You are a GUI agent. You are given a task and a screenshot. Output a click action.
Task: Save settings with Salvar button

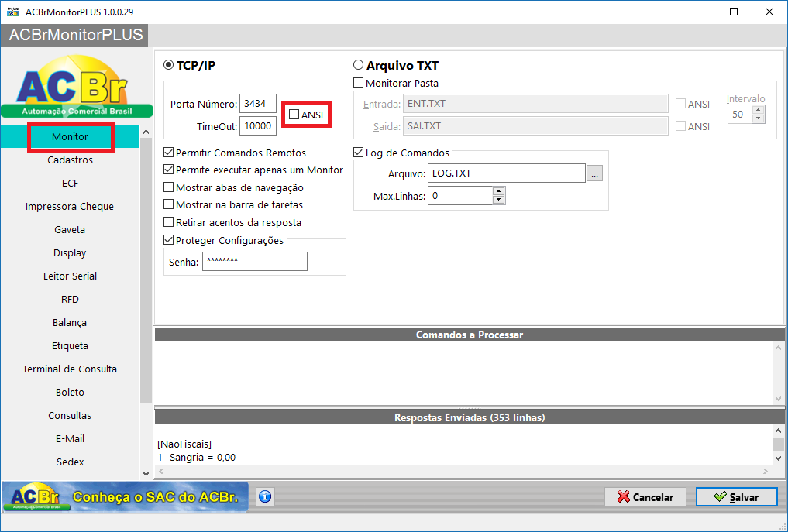(x=736, y=497)
